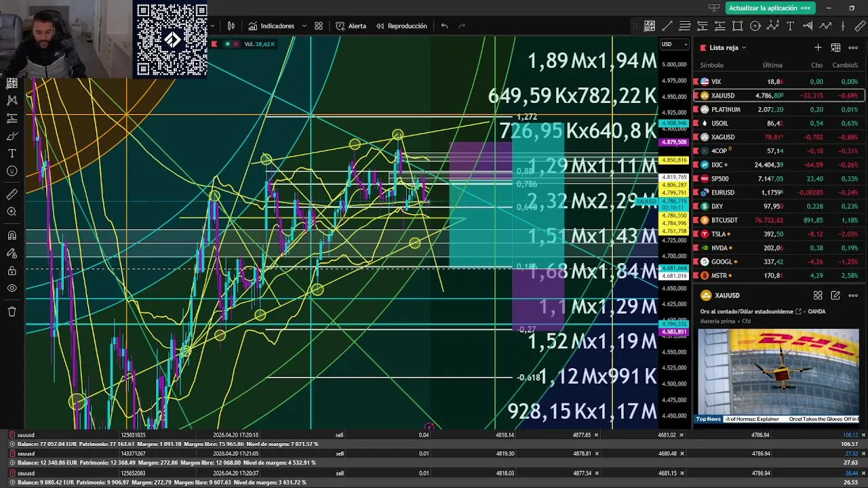The height and width of the screenshot is (488, 868).
Task: Select rectangle tool in favorites toolbar
Action: click(x=738, y=26)
